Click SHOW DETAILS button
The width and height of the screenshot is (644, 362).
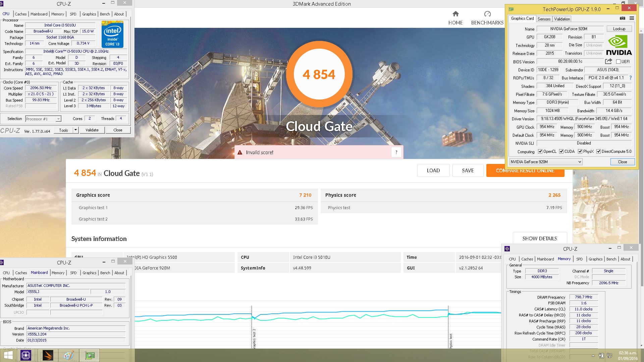click(x=540, y=238)
